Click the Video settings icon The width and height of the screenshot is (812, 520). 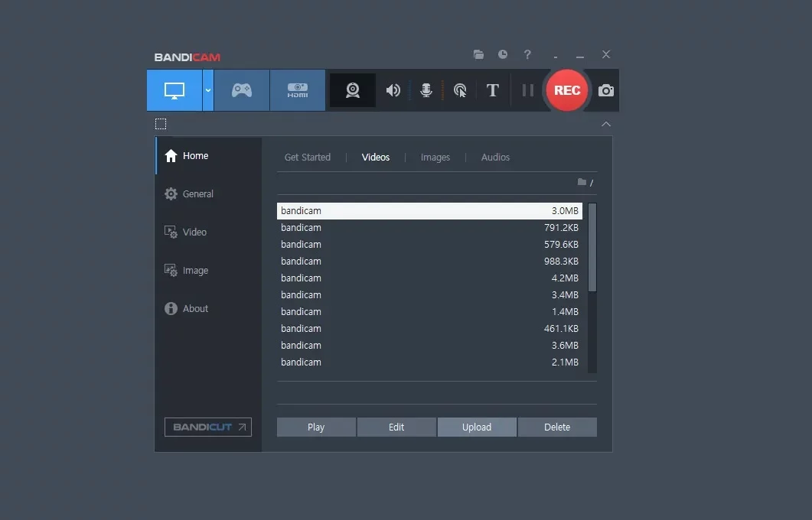point(171,232)
